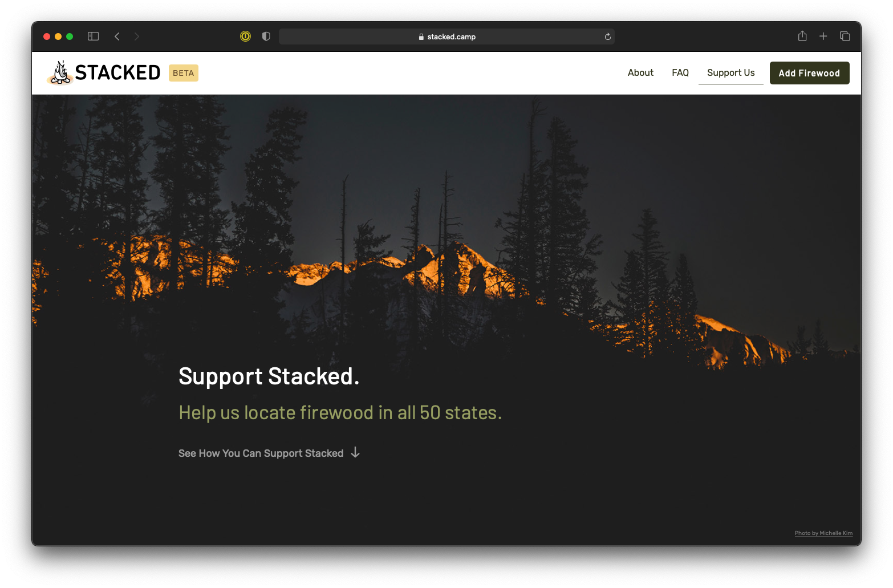The width and height of the screenshot is (893, 588).
Task: Navigate back using the left arrow
Action: pyautogui.click(x=117, y=36)
